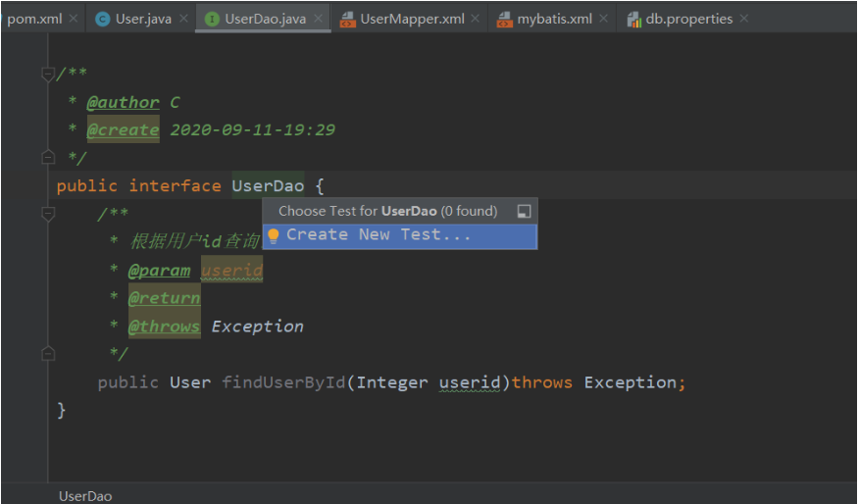Click the UserDao interface name in code
The height and width of the screenshot is (504, 859).
click(268, 185)
